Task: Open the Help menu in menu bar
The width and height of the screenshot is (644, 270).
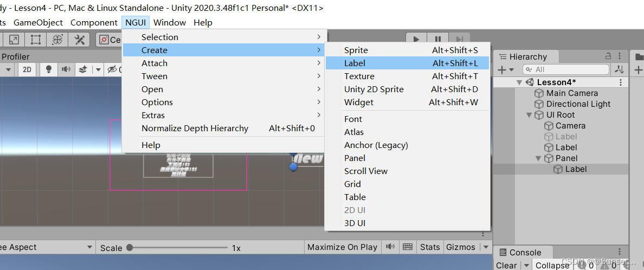Action: pos(203,23)
